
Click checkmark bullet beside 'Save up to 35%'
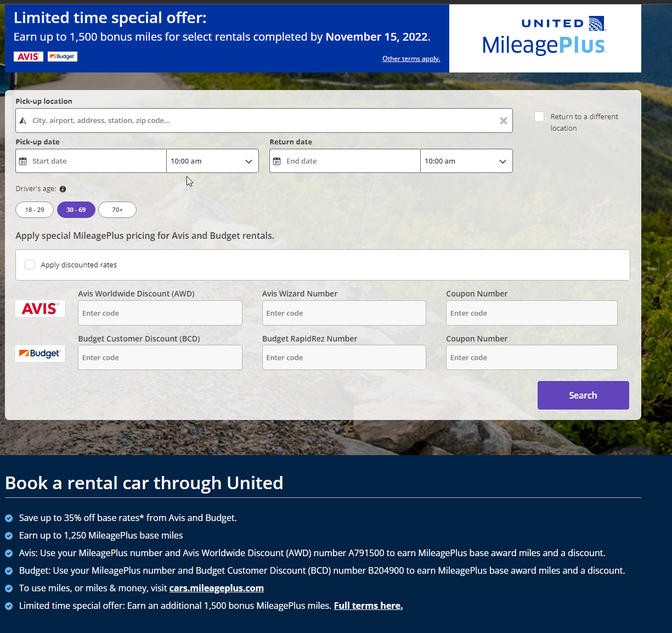coord(9,518)
